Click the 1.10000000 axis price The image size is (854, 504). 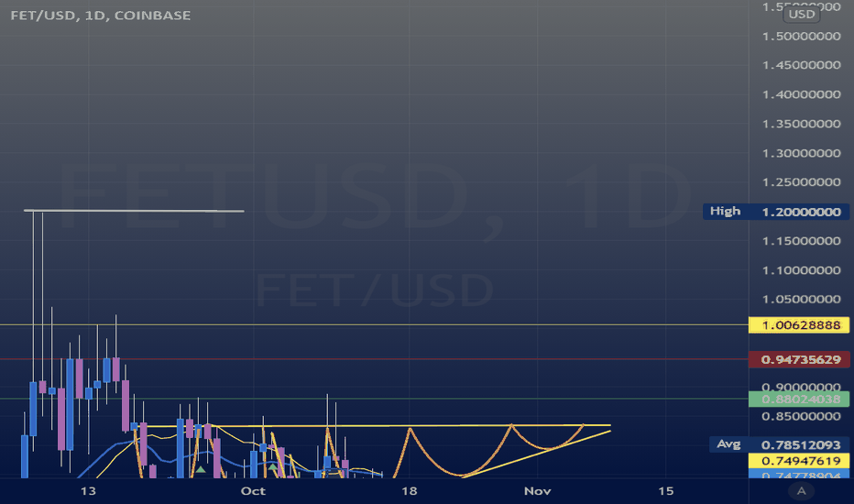click(x=801, y=271)
